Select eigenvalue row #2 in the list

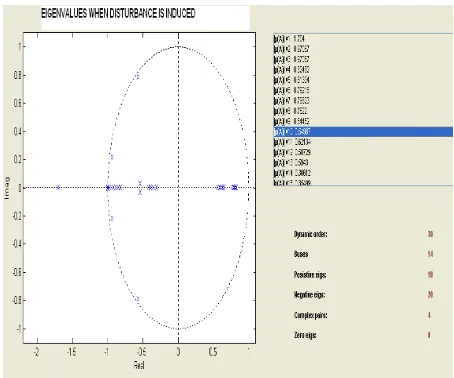pyautogui.click(x=363, y=49)
